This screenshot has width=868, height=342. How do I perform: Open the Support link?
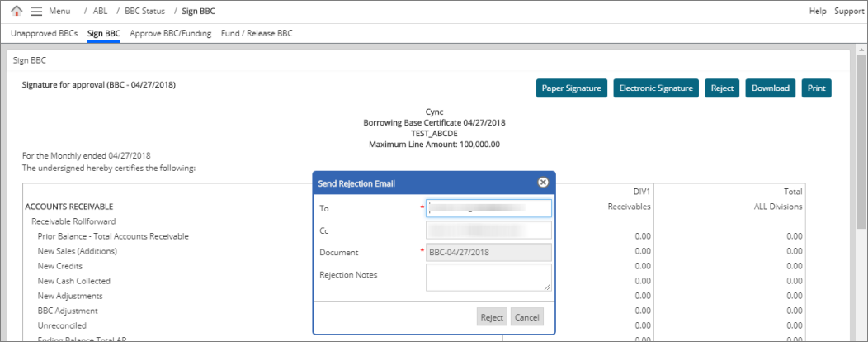point(848,11)
